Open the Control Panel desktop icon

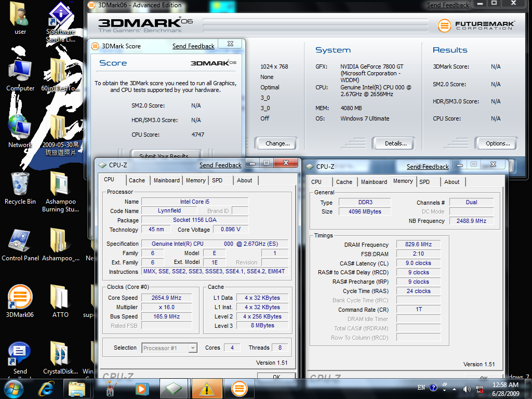coord(20,245)
